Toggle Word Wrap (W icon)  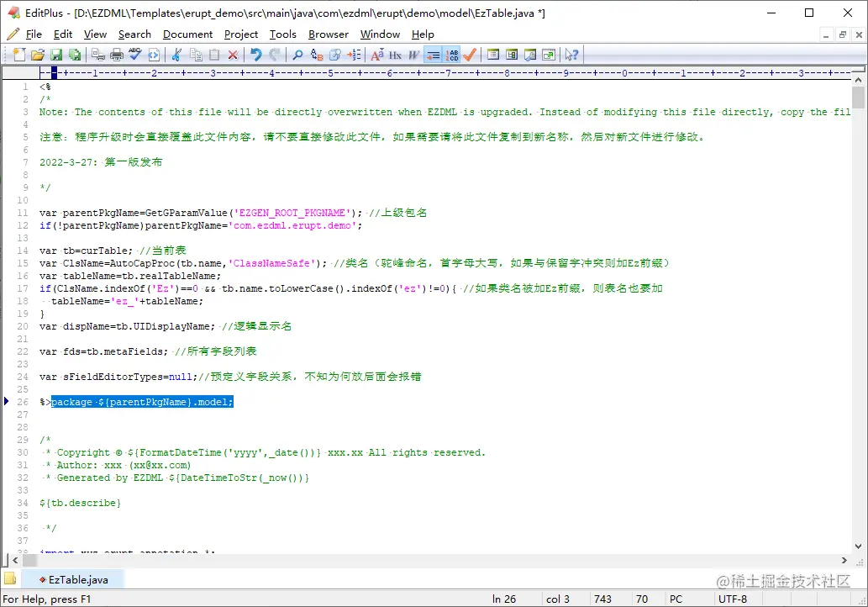click(414, 55)
